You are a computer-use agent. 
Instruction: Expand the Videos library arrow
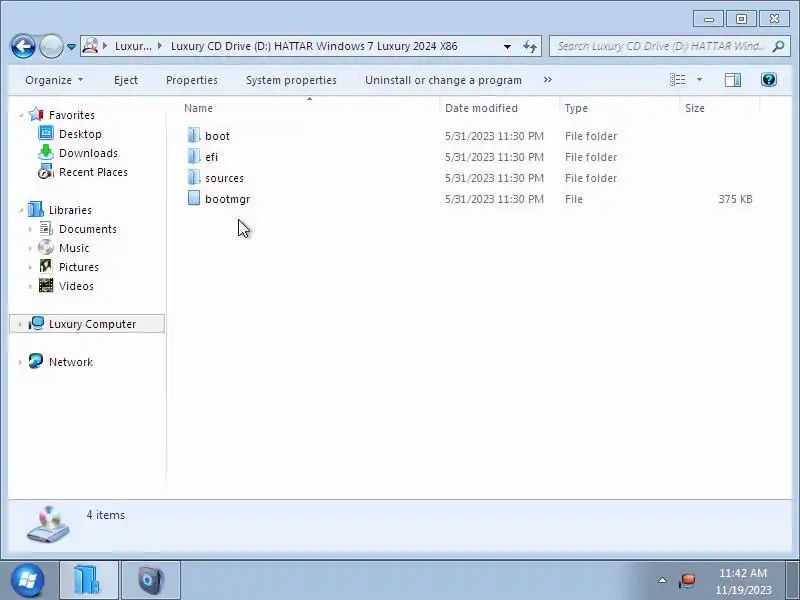tap(30, 286)
